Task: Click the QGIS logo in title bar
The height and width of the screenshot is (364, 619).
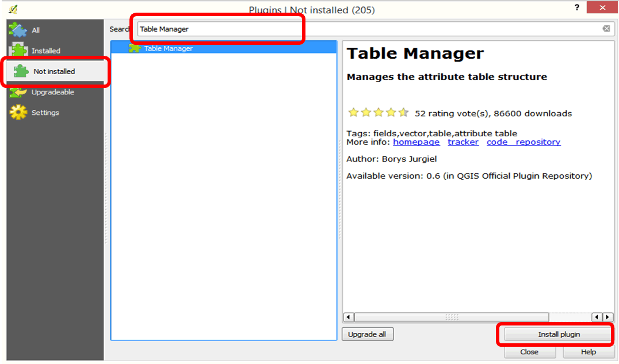Action: (13, 9)
